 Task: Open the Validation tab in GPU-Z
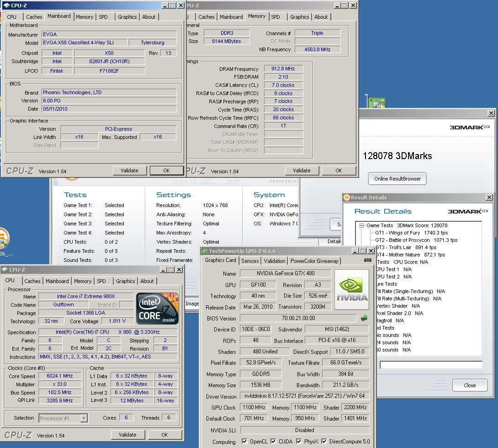point(275,261)
